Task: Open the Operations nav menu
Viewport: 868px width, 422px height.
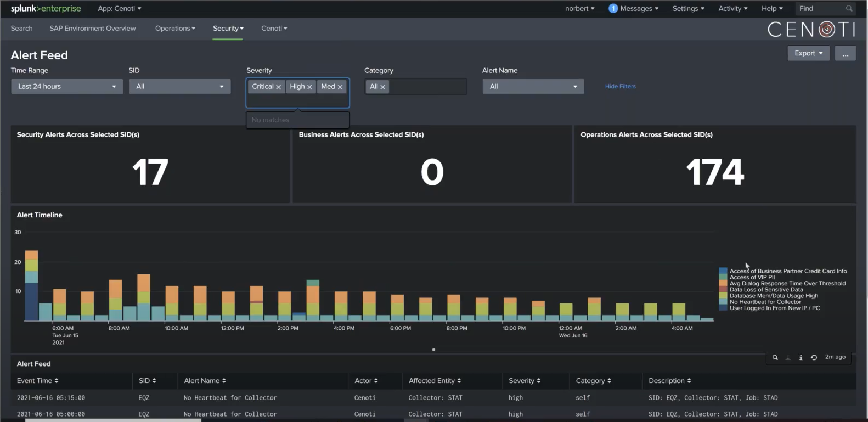Action: (x=175, y=29)
